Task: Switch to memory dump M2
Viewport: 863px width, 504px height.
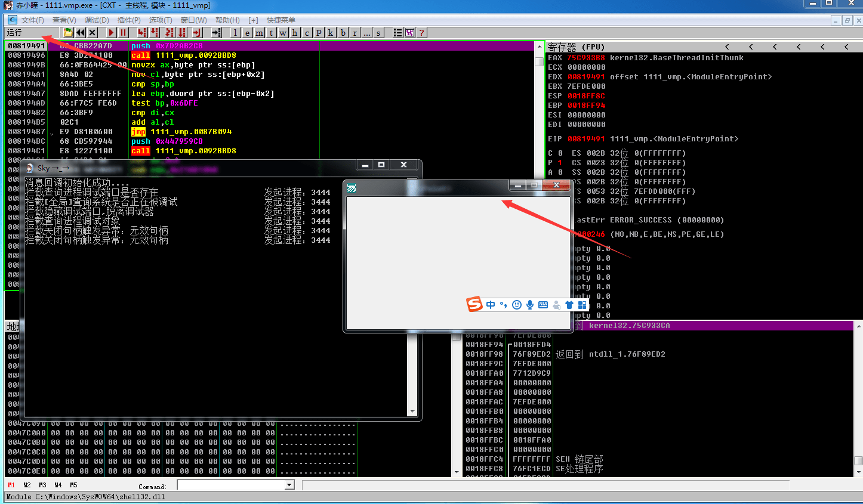Action: (27, 486)
